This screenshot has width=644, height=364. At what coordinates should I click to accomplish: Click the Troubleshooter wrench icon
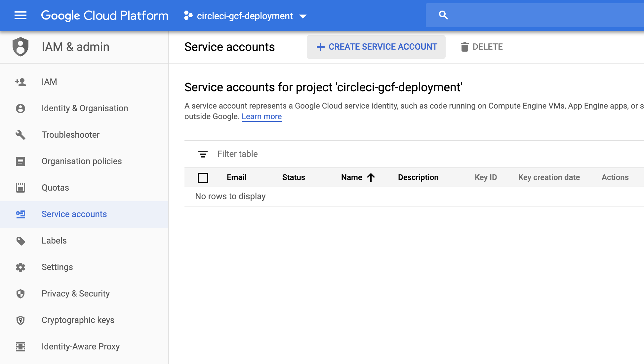point(20,135)
